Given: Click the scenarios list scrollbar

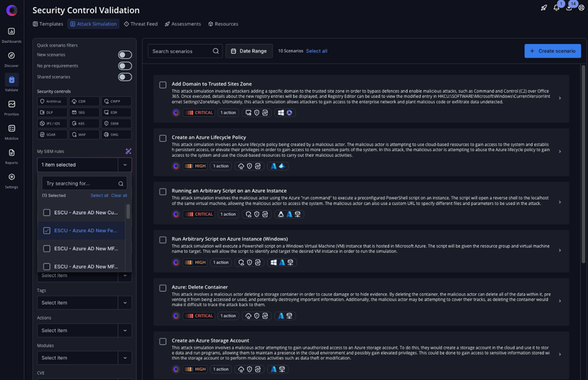Looking at the screenshot, I should (583, 164).
